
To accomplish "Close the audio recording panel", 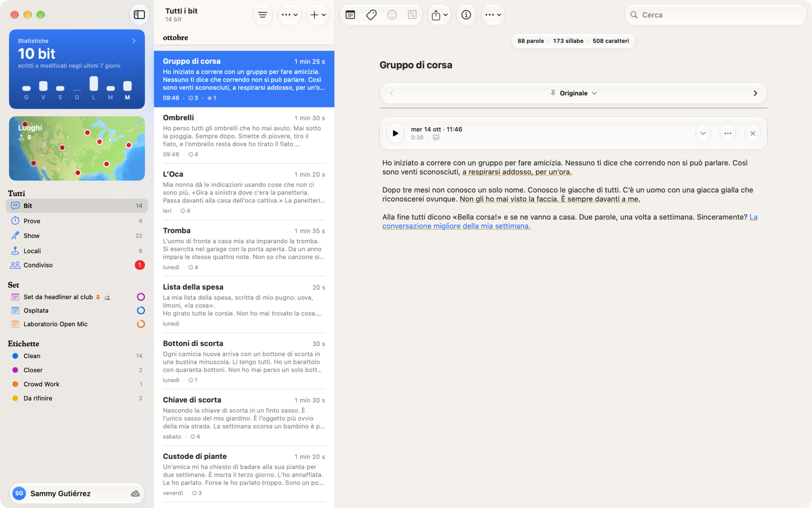I will tap(752, 133).
